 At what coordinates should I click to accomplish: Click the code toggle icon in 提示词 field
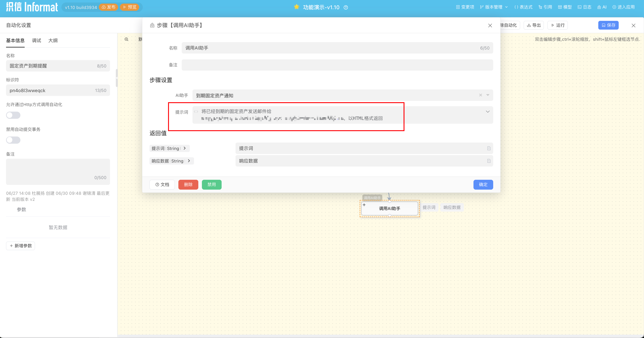point(196,111)
